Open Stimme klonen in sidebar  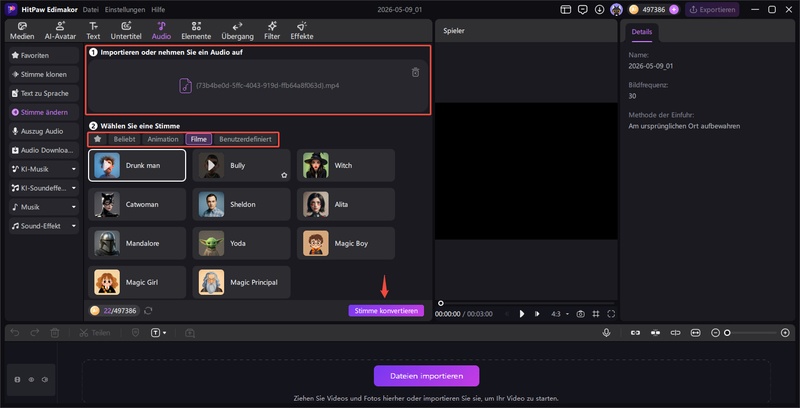point(44,74)
